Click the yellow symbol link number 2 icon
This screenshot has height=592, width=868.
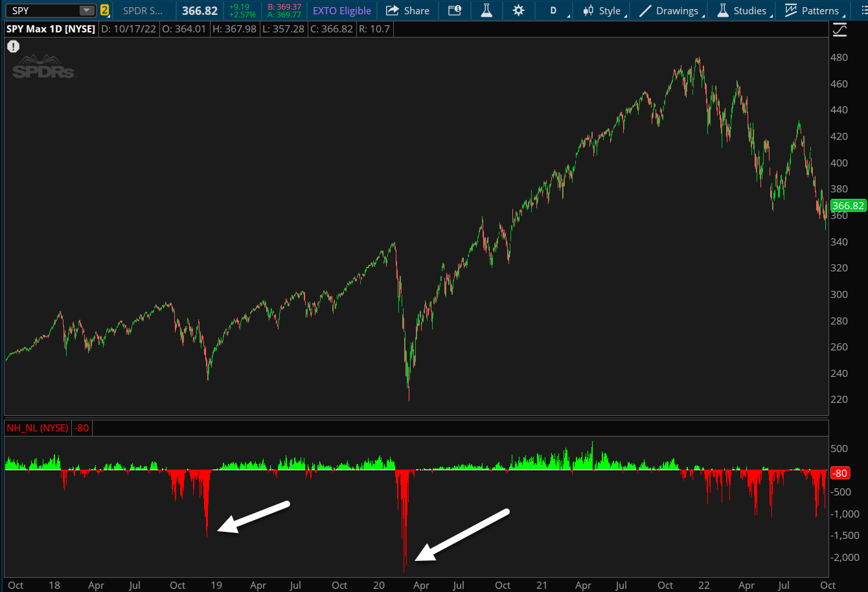(x=104, y=10)
